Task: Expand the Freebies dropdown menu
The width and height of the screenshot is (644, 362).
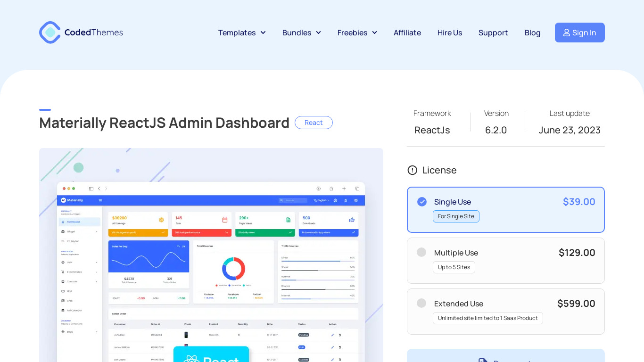Action: pos(357,33)
